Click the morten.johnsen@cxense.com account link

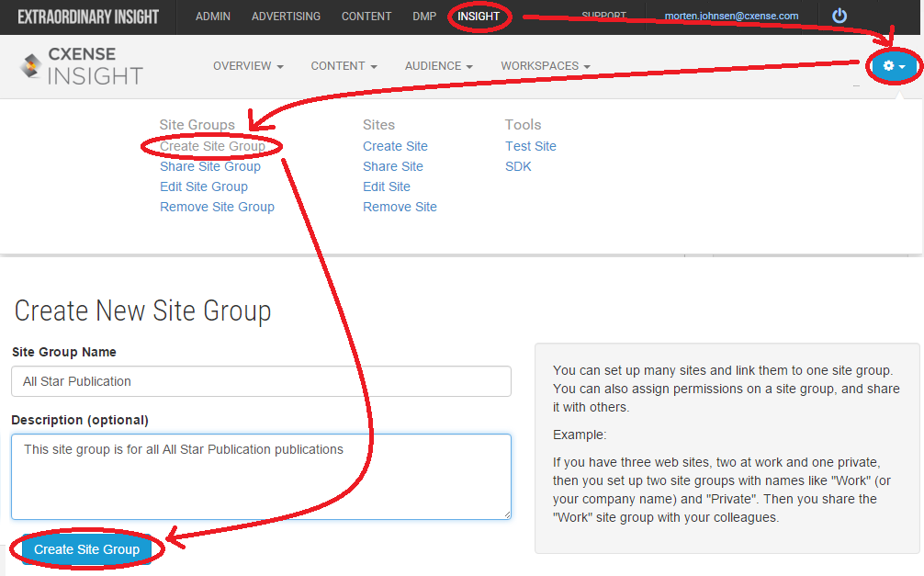[x=731, y=16]
